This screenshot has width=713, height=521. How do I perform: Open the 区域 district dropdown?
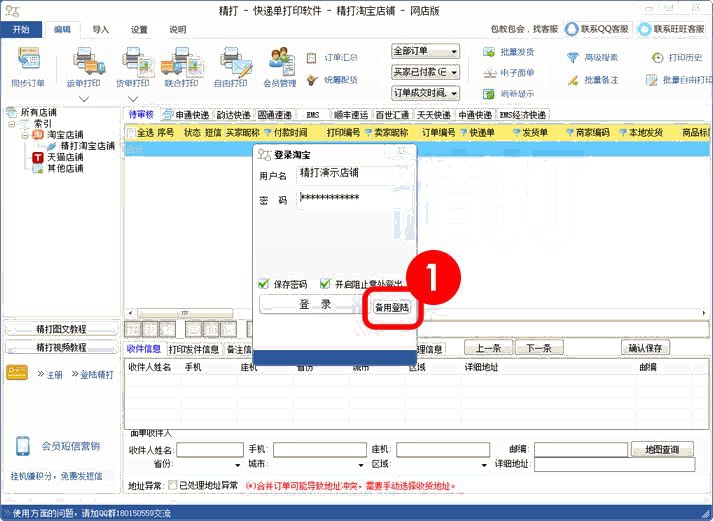click(484, 465)
